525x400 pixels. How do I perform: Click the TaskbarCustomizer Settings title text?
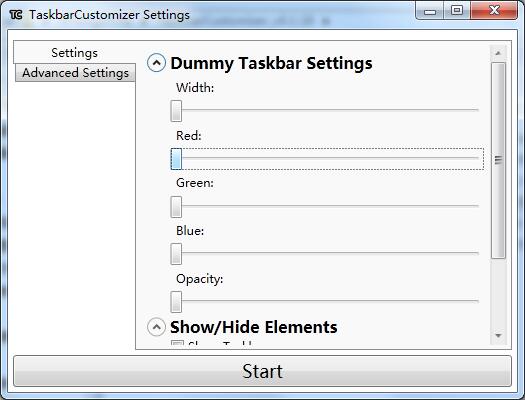click(x=109, y=15)
